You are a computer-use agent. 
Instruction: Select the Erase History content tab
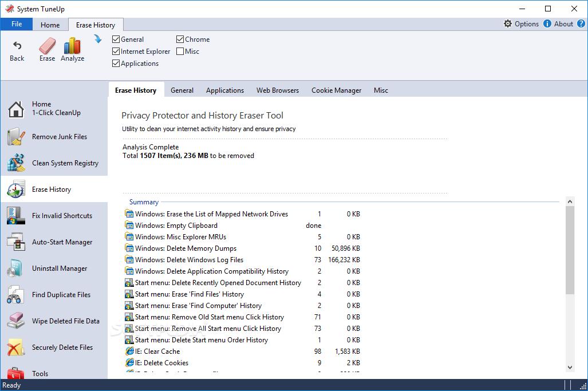point(136,90)
